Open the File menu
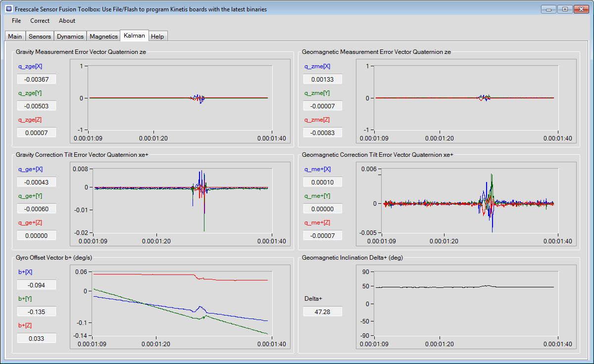The height and width of the screenshot is (364, 594). (16, 21)
